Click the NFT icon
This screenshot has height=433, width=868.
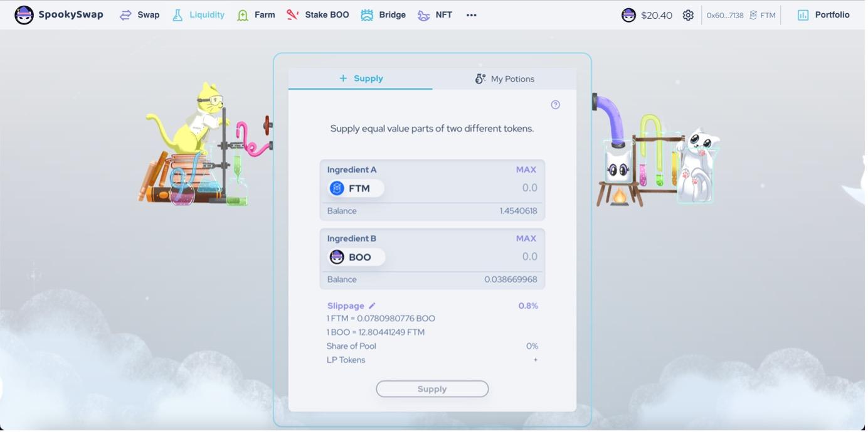(x=424, y=15)
